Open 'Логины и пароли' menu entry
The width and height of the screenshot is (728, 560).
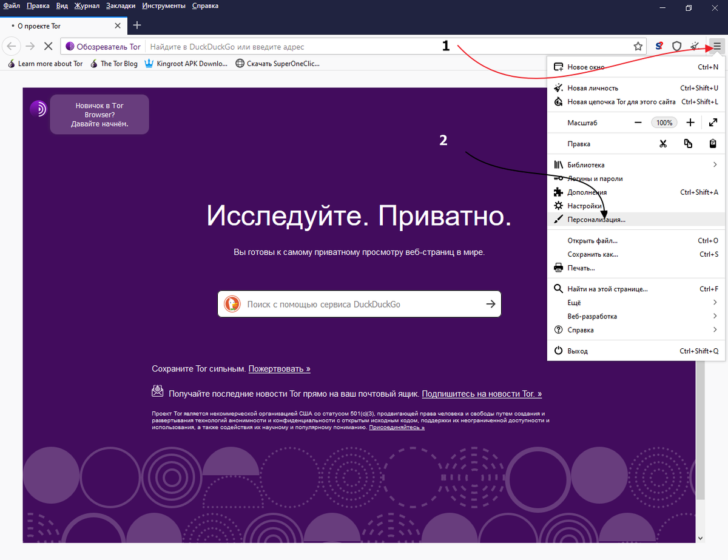(x=636, y=179)
